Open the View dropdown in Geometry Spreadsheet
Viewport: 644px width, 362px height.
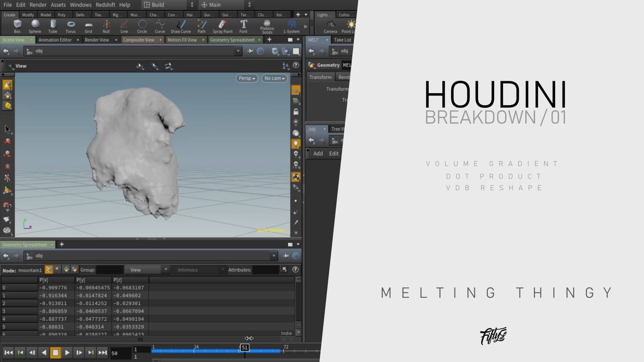tap(147, 269)
